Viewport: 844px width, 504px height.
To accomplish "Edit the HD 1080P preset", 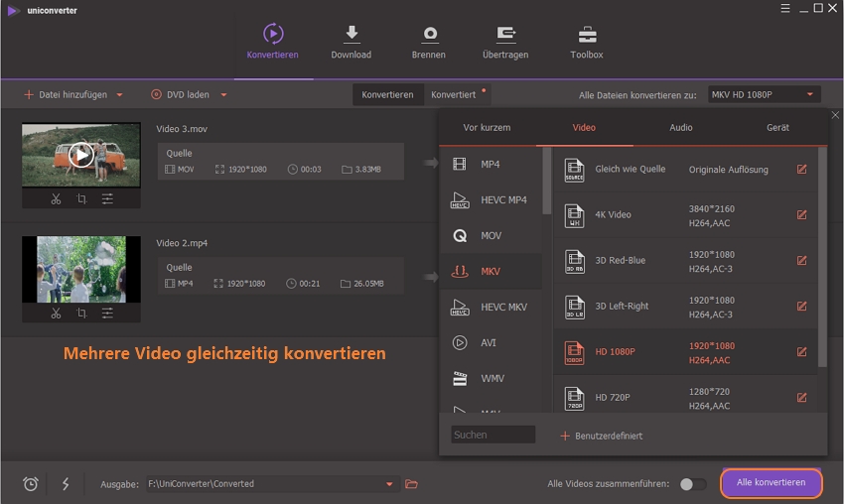I will tap(801, 352).
